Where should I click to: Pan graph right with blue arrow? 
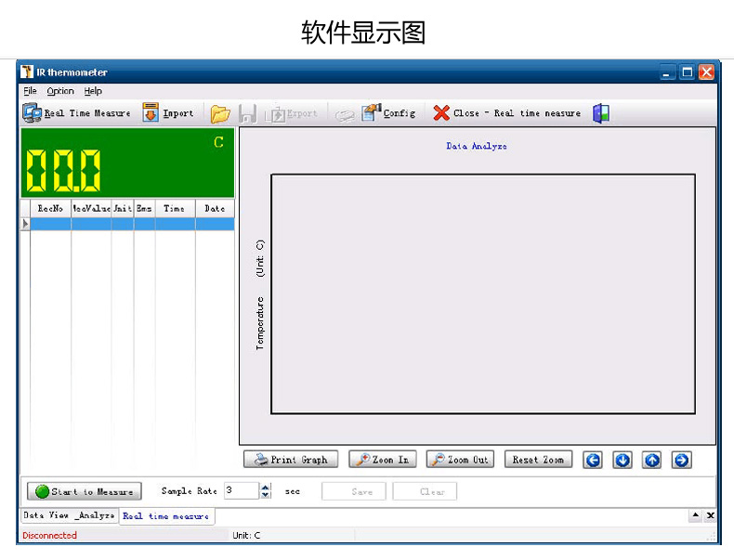682,461
